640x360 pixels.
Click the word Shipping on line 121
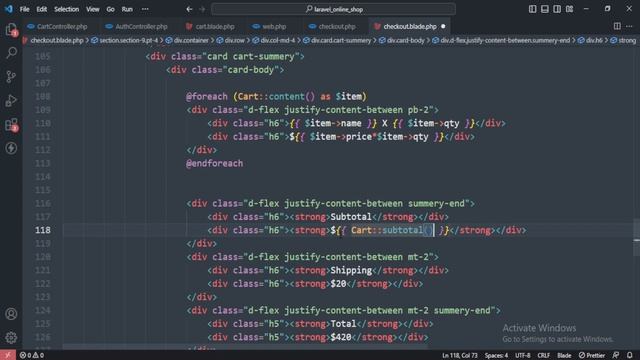(351, 271)
